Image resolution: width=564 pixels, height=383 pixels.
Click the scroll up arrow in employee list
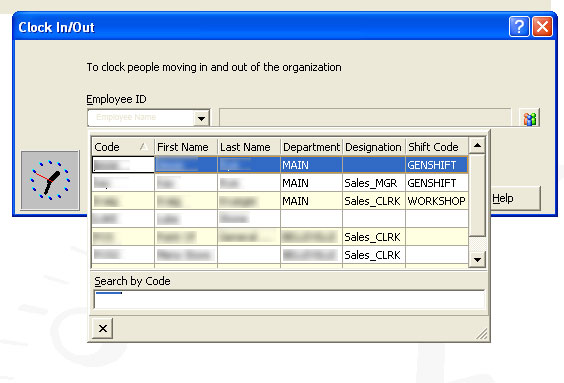(x=477, y=145)
